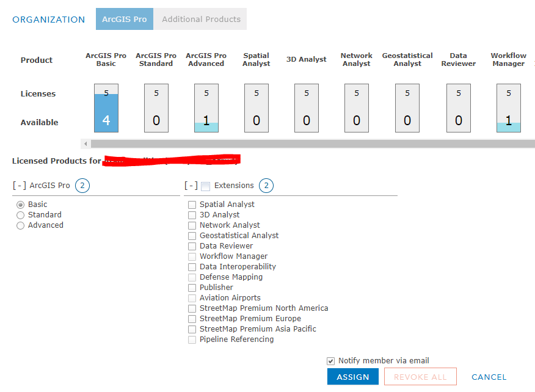Click the ArcGIS Pro Advanced license gauge
The image size is (535, 392).
coord(206,108)
